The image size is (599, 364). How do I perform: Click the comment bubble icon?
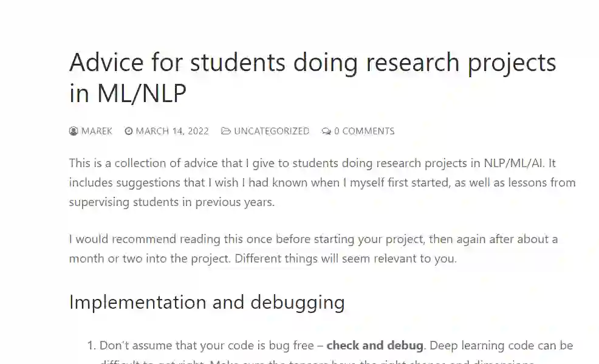[326, 131]
